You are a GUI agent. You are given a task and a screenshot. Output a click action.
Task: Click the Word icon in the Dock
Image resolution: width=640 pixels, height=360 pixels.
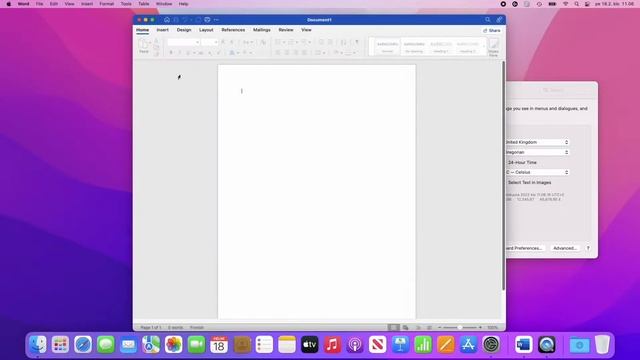pyautogui.click(x=524, y=344)
